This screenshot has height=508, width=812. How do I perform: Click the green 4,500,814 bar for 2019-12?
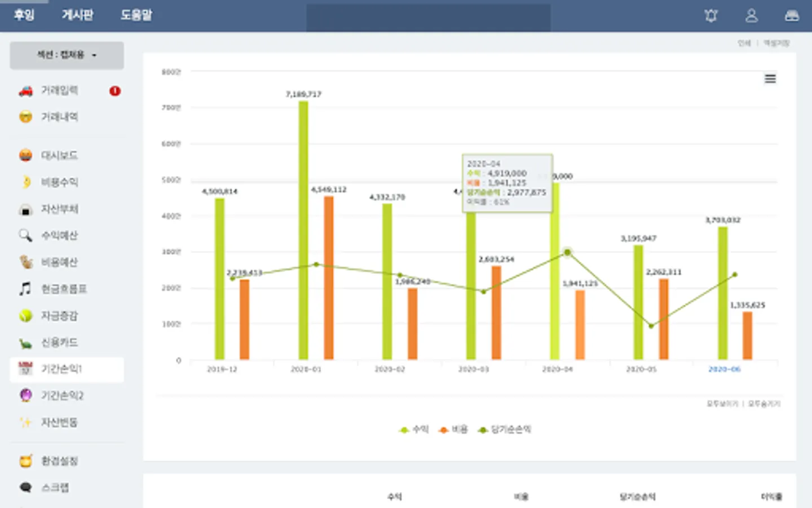click(x=219, y=279)
